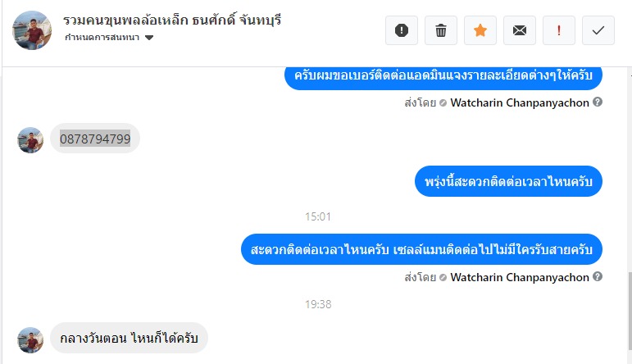Mark conversation unread with envelope icon
Image resolution: width=632 pixels, height=364 pixels.
click(x=520, y=30)
